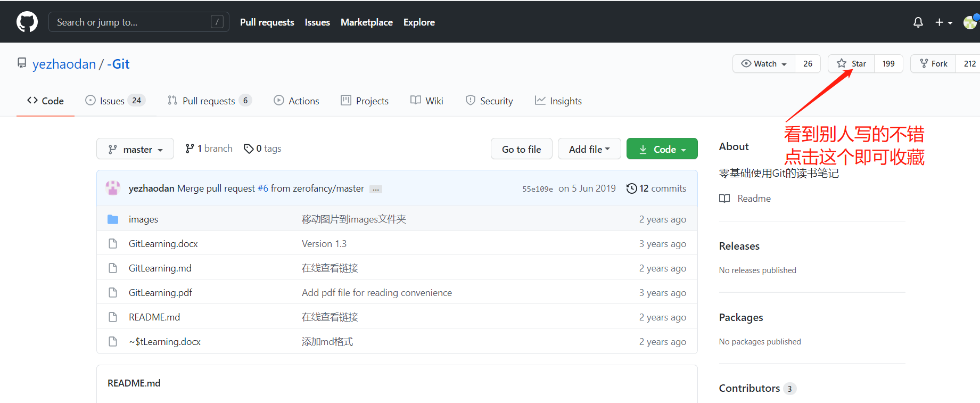Open Issues in top navigation
This screenshot has height=403, width=980.
[317, 22]
